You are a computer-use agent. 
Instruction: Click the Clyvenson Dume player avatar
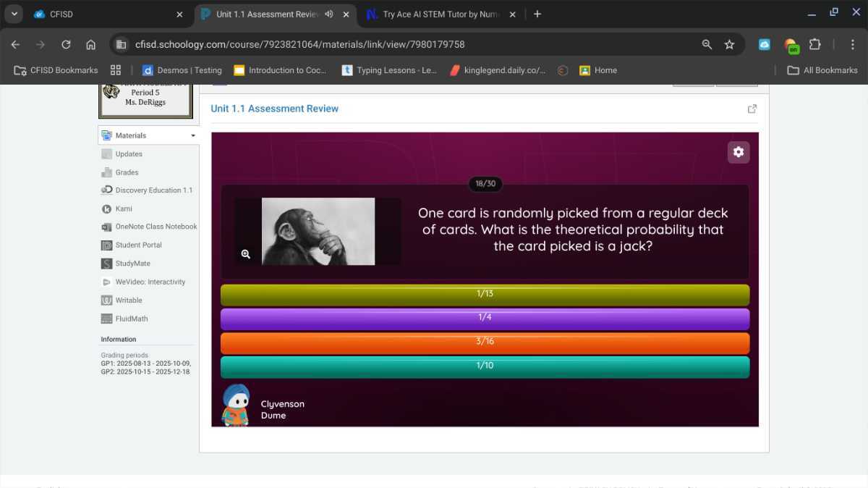click(236, 405)
